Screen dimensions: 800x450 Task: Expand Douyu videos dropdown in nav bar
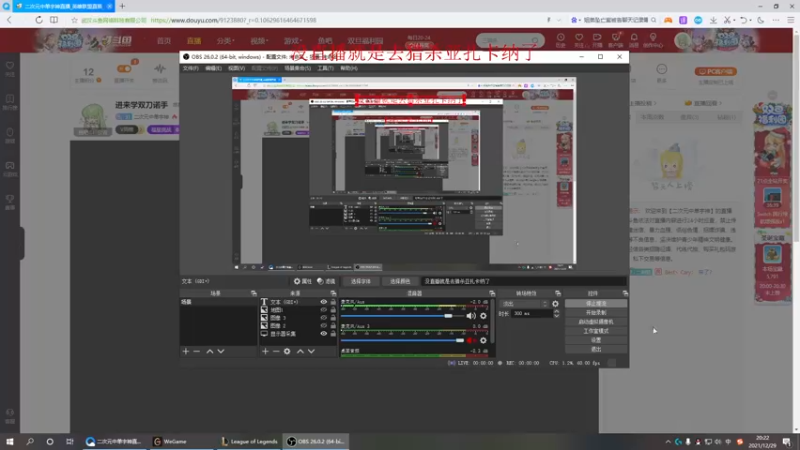coord(259,41)
